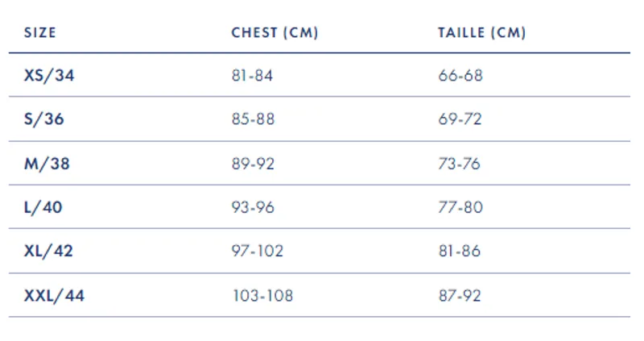Click chest value 89-92

[253, 164]
